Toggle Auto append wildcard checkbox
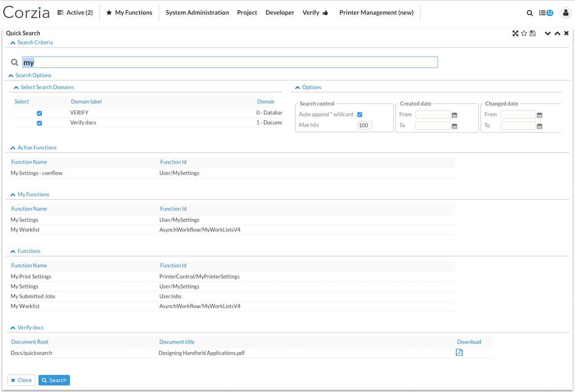This screenshot has height=392, width=575. pyautogui.click(x=360, y=115)
